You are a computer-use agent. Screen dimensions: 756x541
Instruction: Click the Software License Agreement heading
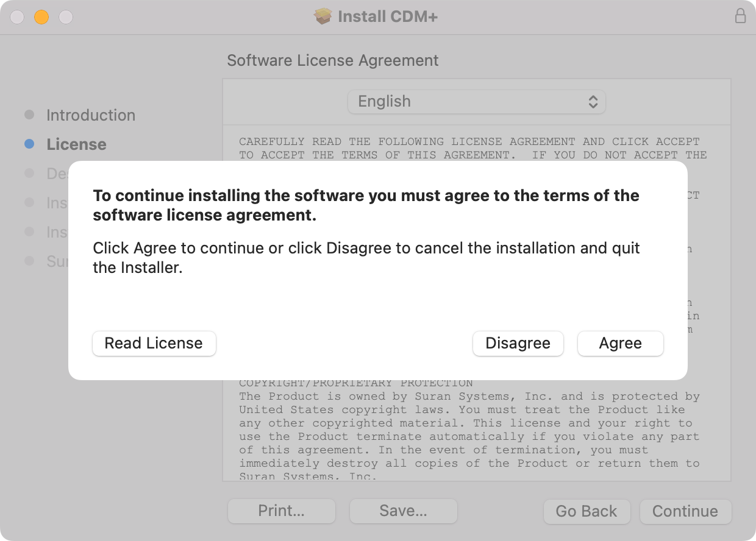point(332,60)
